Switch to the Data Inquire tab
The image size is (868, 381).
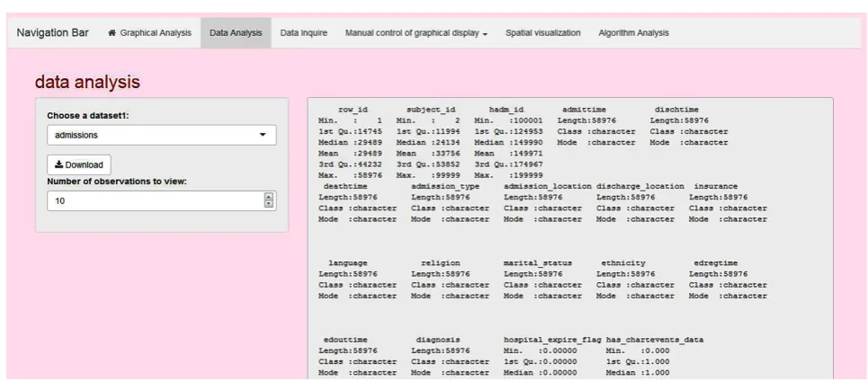coord(303,33)
